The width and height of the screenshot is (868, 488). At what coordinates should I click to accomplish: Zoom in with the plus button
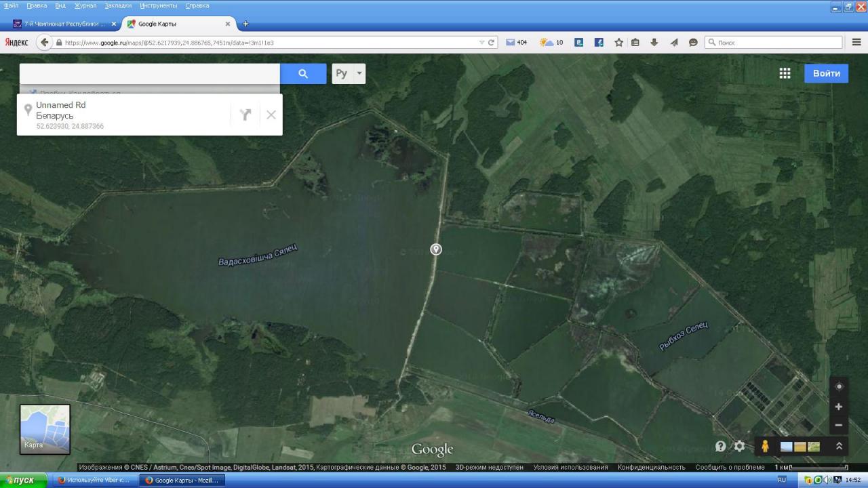tap(839, 407)
